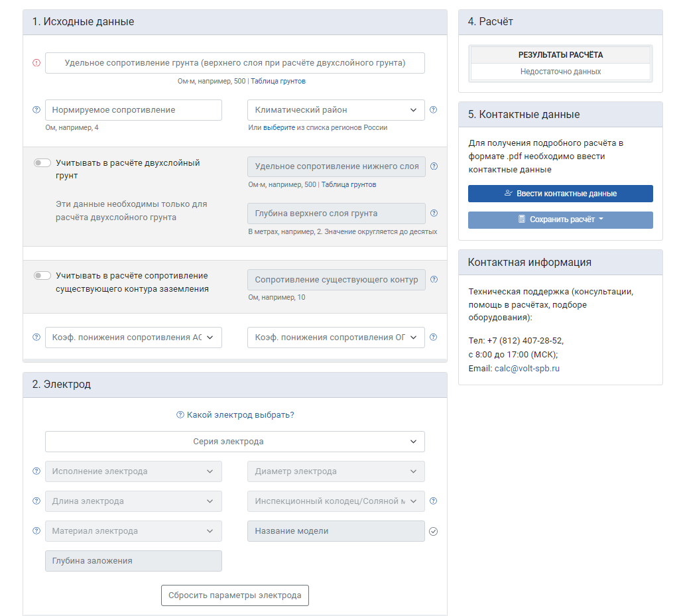Open Коэф. понижения сопротивления АС dropdown

coord(133,338)
